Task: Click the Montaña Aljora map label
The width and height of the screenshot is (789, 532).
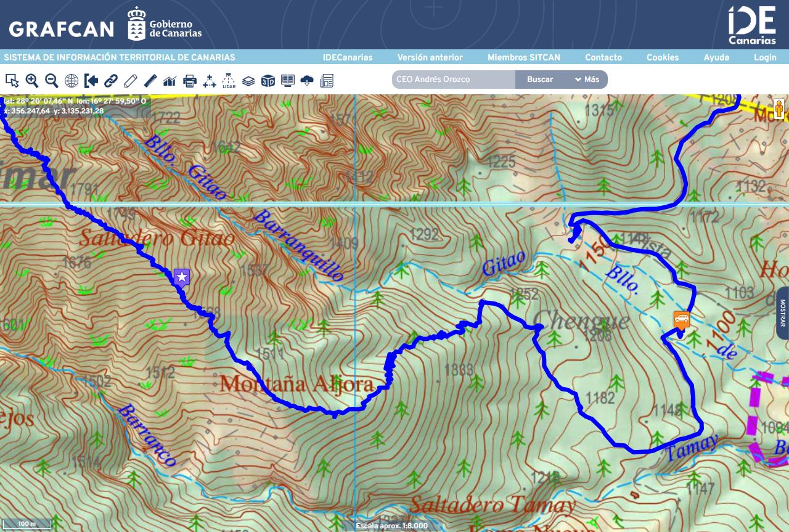Action: (297, 384)
